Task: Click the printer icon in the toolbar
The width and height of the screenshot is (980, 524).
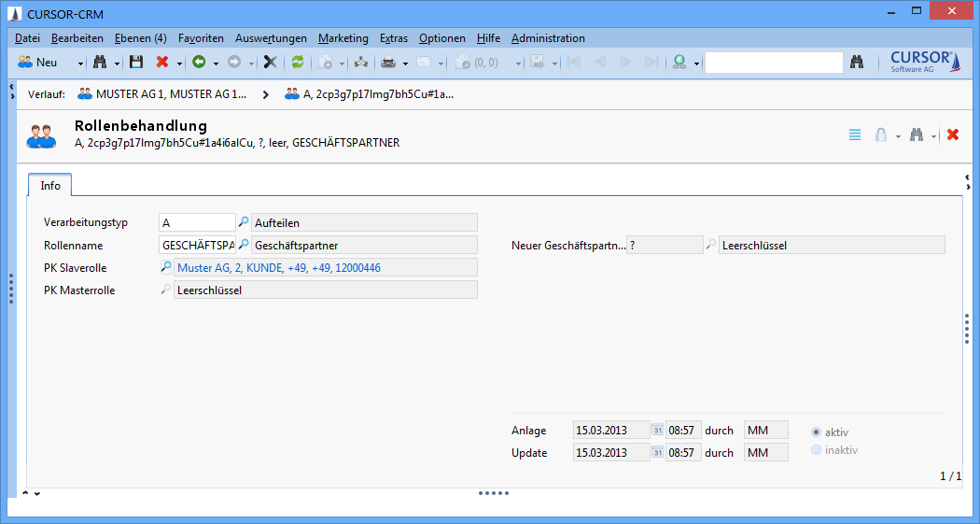Action: [388, 63]
